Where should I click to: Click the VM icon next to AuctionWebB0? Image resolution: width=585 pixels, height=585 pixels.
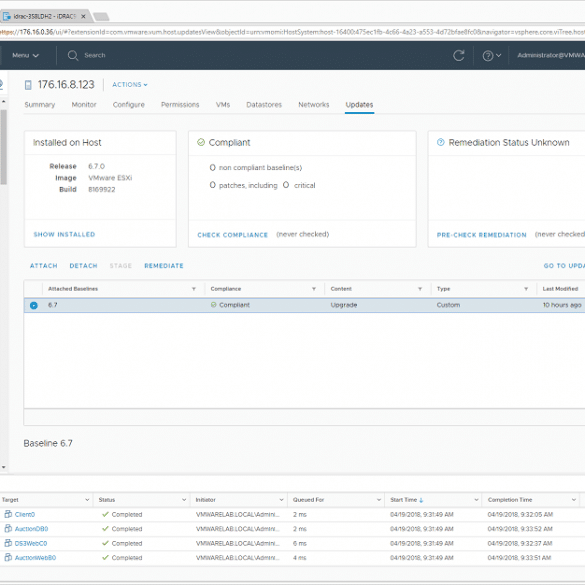click(x=8, y=557)
